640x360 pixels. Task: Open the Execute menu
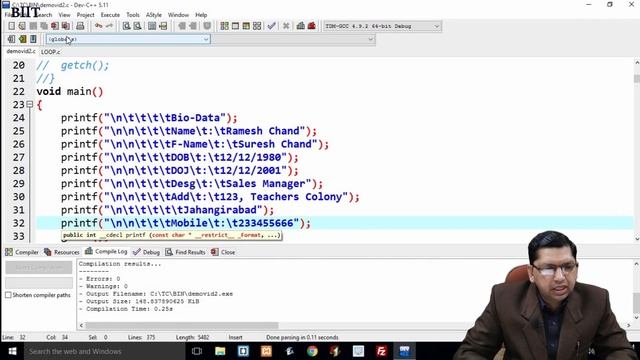click(x=110, y=15)
